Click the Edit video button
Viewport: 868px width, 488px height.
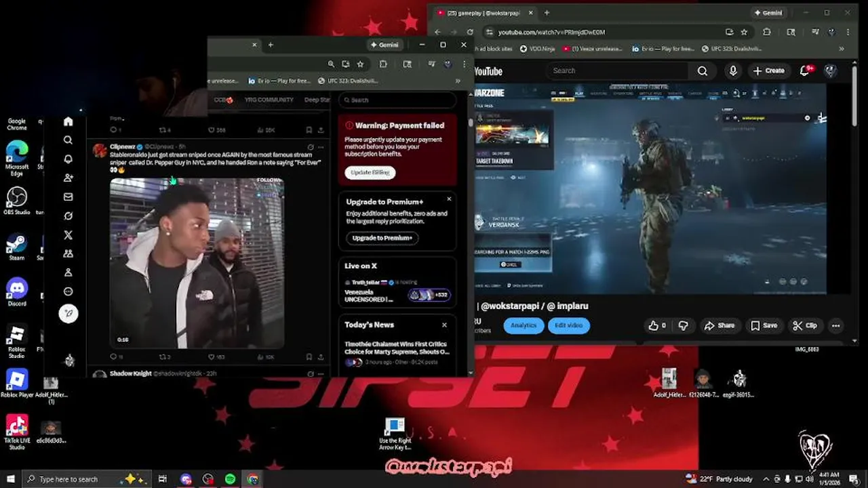point(568,325)
